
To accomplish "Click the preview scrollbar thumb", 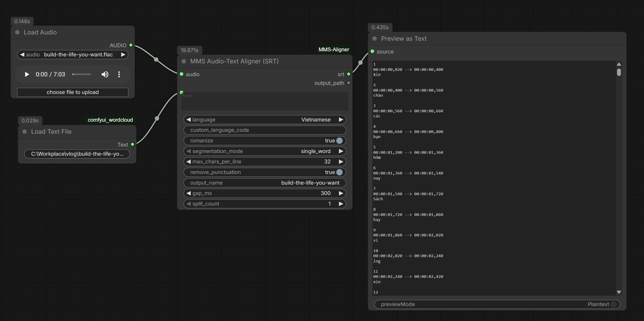I will point(619,72).
